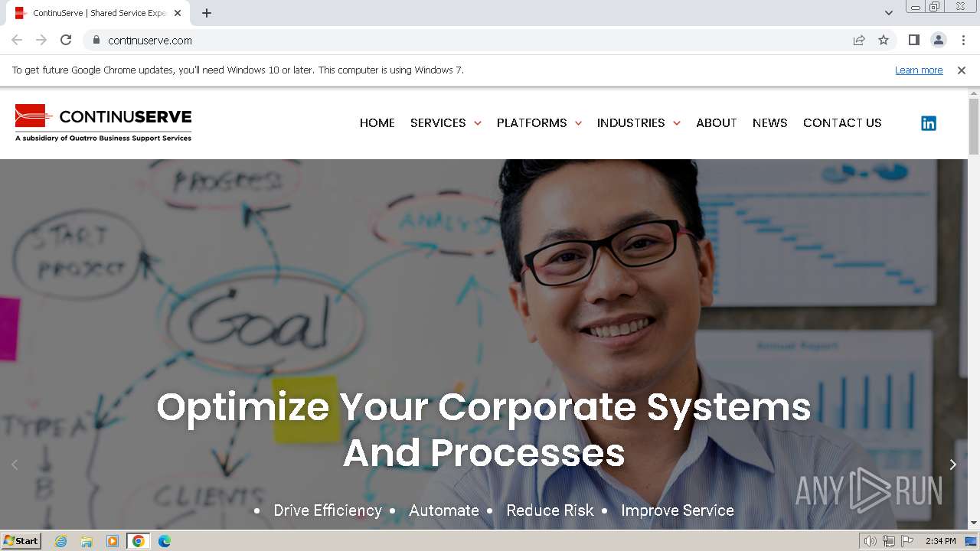Open Chrome's three-dot menu
The image size is (980, 551).
[963, 40]
